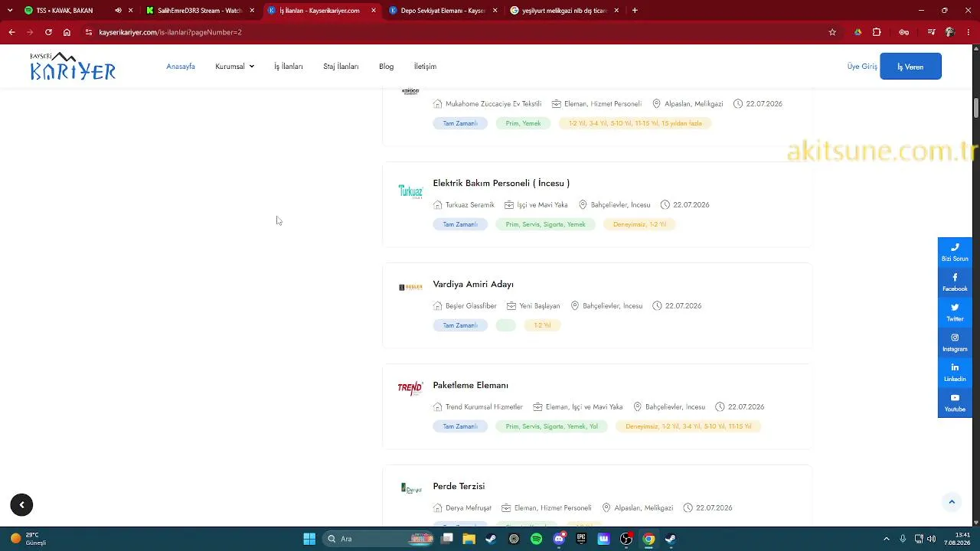The image size is (980, 551).
Task: Open Paketleme Elemanı job listing
Action: [x=471, y=385]
